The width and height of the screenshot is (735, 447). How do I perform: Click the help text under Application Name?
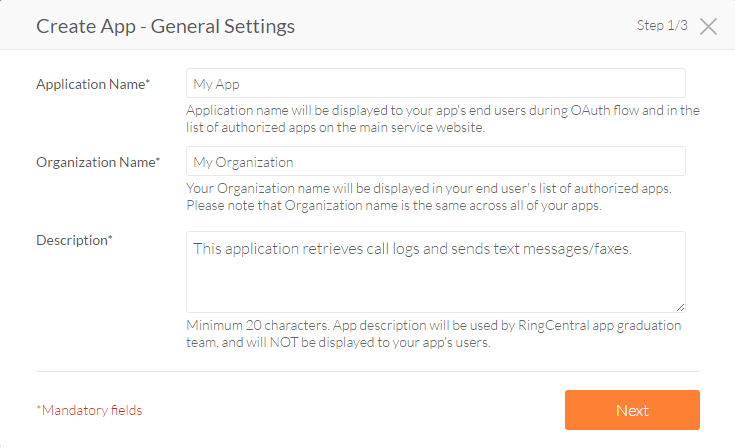click(442, 118)
